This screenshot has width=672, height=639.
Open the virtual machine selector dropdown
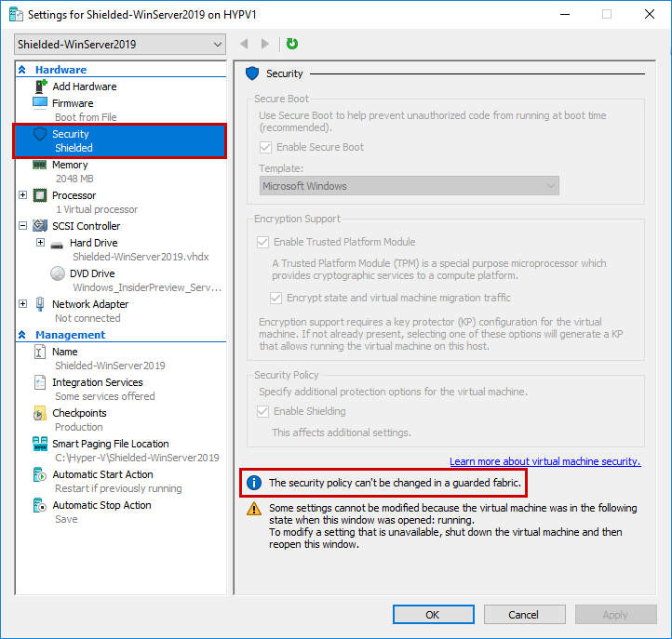(120, 44)
